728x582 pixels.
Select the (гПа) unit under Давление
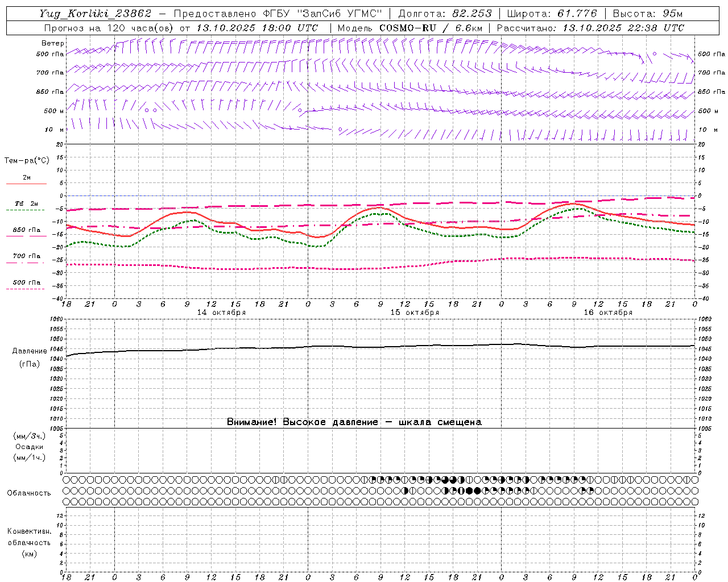point(30,364)
